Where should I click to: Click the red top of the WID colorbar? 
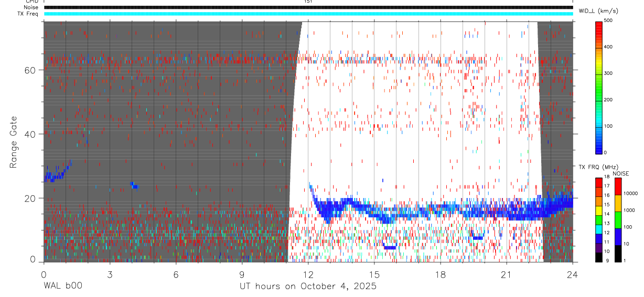[599, 29]
